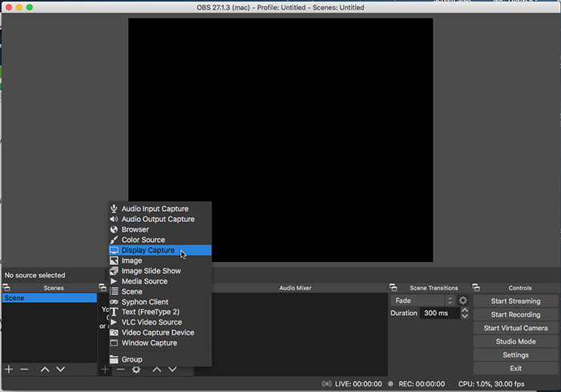The height and width of the screenshot is (392, 561).
Task: Undock the Controls panel
Action: 476,288
